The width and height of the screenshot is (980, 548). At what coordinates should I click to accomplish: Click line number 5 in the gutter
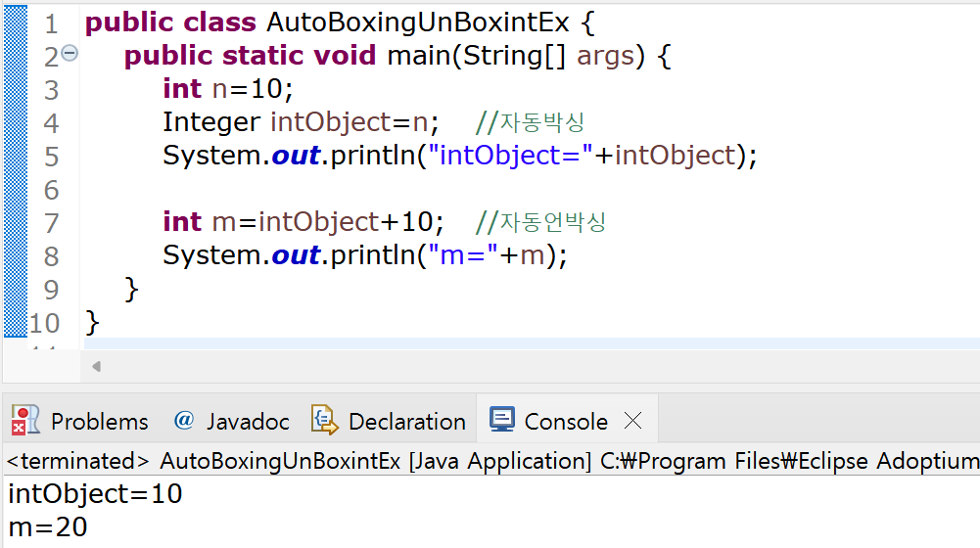coord(51,157)
